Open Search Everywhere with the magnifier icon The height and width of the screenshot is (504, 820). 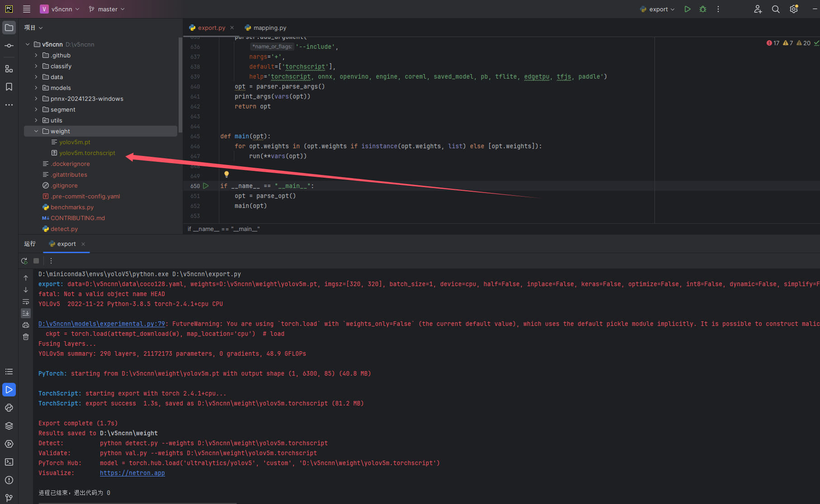[776, 9]
